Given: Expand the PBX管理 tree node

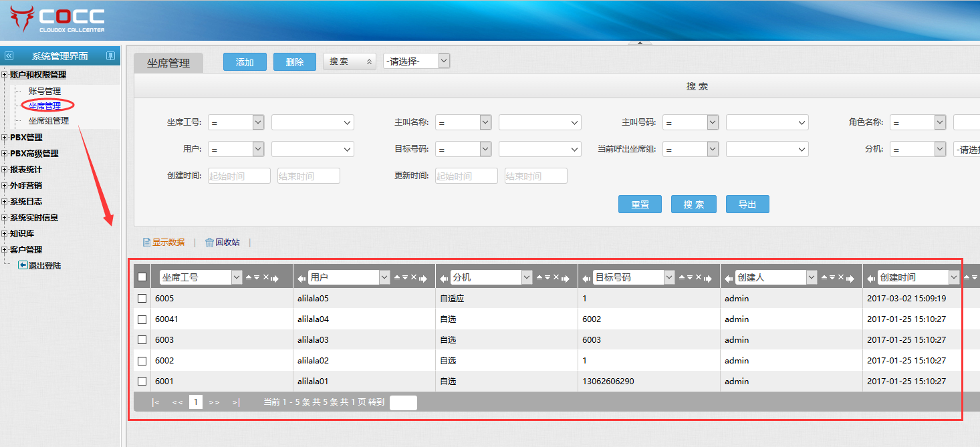Looking at the screenshot, I should click(5, 138).
